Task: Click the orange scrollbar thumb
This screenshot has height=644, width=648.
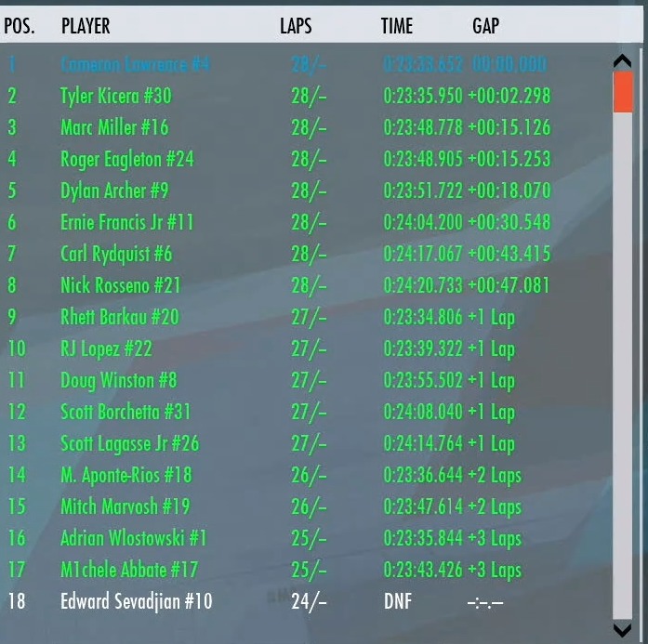Action: pyautogui.click(x=622, y=92)
